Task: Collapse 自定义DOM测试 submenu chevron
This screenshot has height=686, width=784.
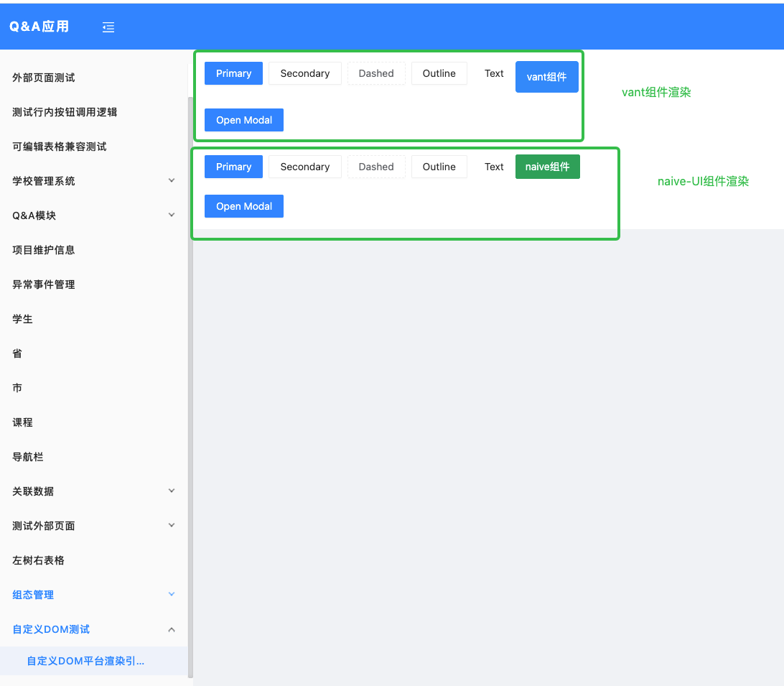Action: pos(172,629)
